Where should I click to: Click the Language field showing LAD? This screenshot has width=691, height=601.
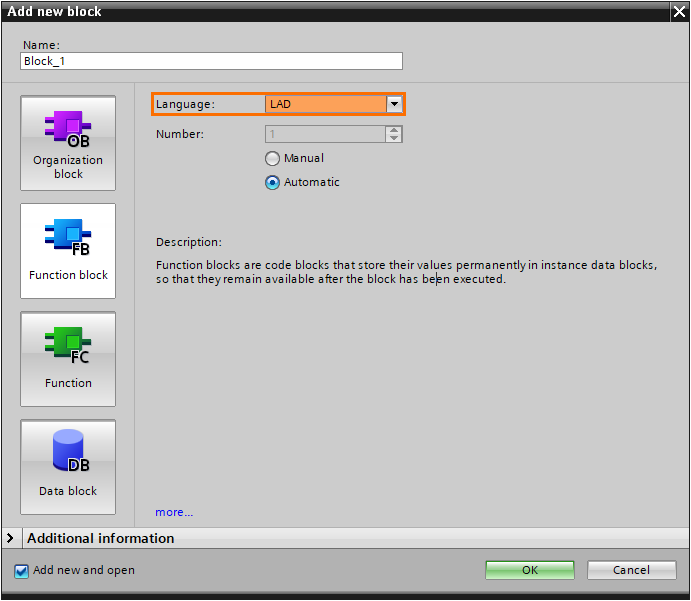[x=326, y=104]
